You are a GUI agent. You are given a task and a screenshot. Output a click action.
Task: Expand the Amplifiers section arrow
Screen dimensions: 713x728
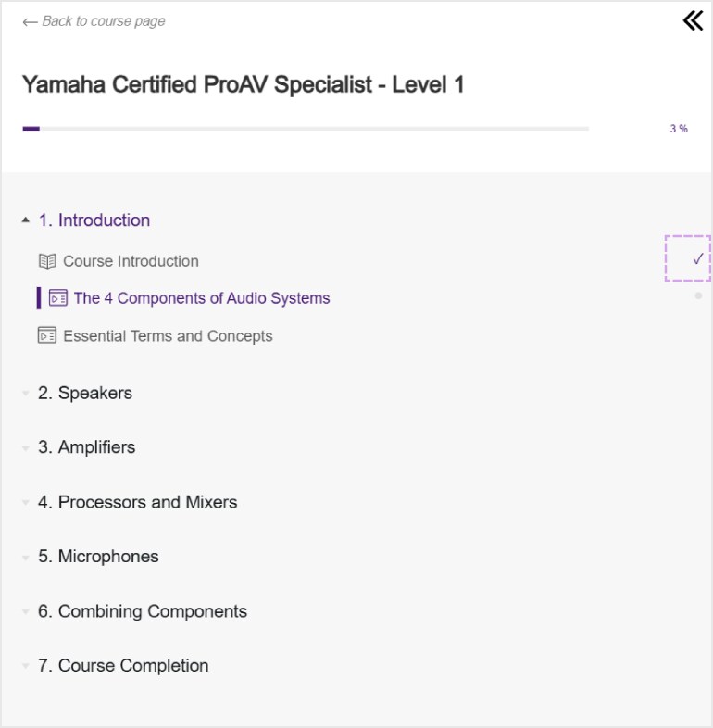pyautogui.click(x=26, y=447)
